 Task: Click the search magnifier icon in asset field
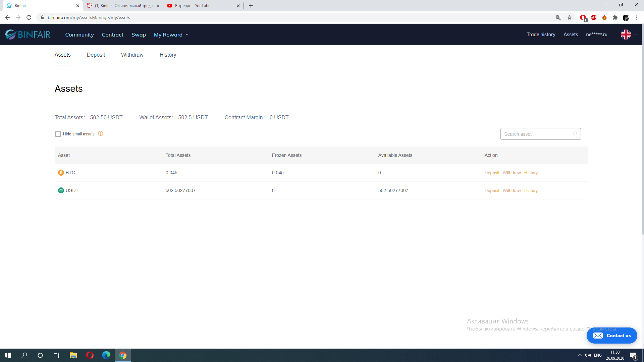(575, 134)
